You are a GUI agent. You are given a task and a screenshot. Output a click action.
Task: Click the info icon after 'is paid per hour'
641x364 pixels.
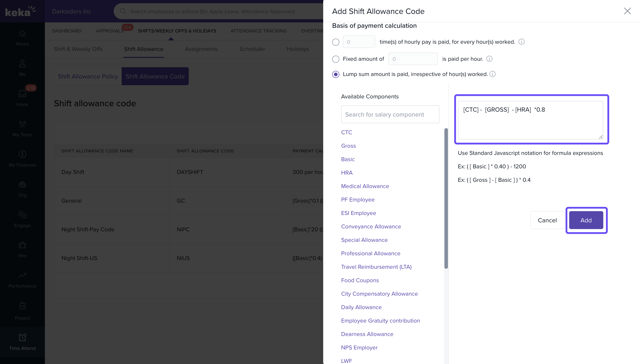point(489,59)
